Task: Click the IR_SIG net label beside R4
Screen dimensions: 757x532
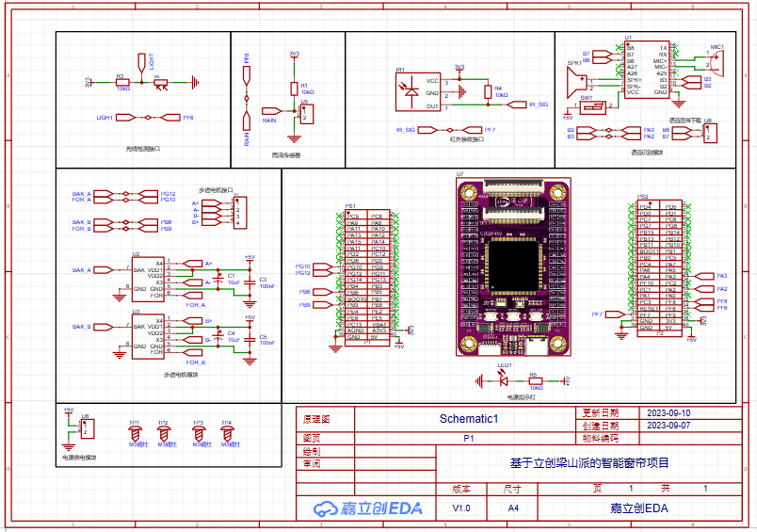Action: coord(539,105)
